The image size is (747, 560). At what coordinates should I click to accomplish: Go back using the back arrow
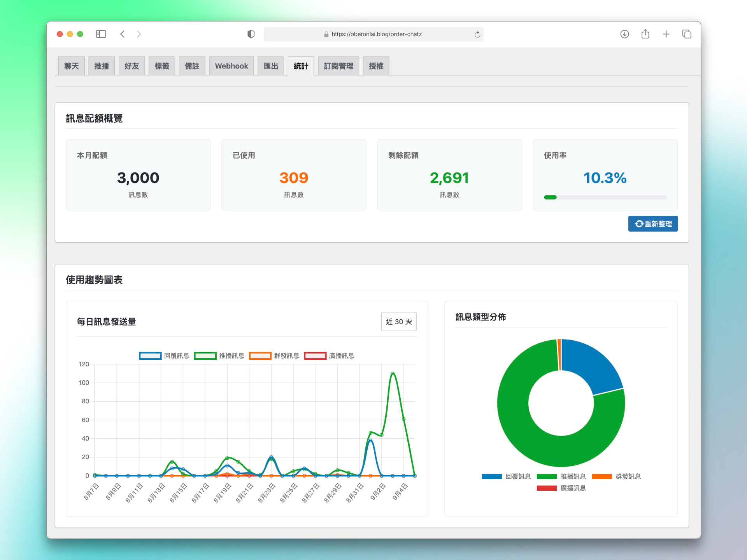(123, 34)
